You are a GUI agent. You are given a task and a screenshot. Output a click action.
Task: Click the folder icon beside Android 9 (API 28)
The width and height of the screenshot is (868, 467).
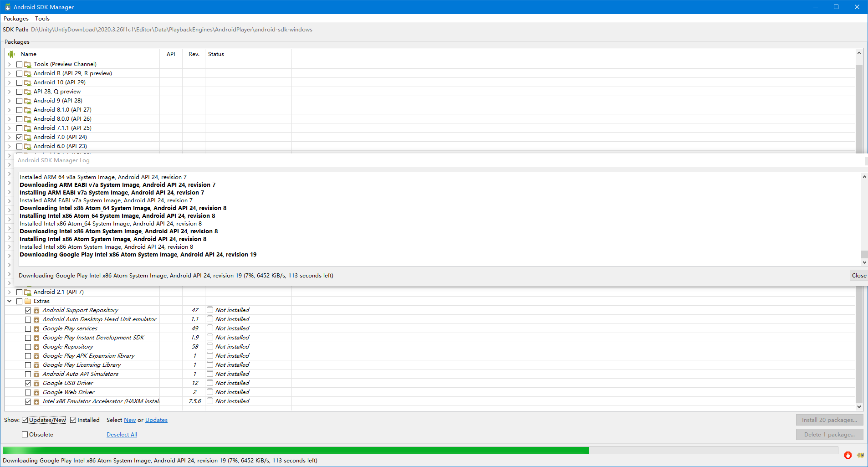pyautogui.click(x=28, y=101)
